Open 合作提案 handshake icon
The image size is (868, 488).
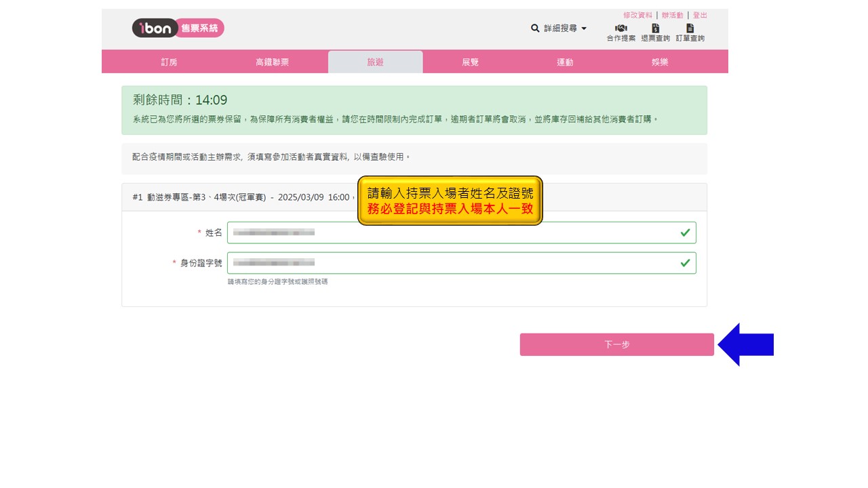tap(620, 28)
